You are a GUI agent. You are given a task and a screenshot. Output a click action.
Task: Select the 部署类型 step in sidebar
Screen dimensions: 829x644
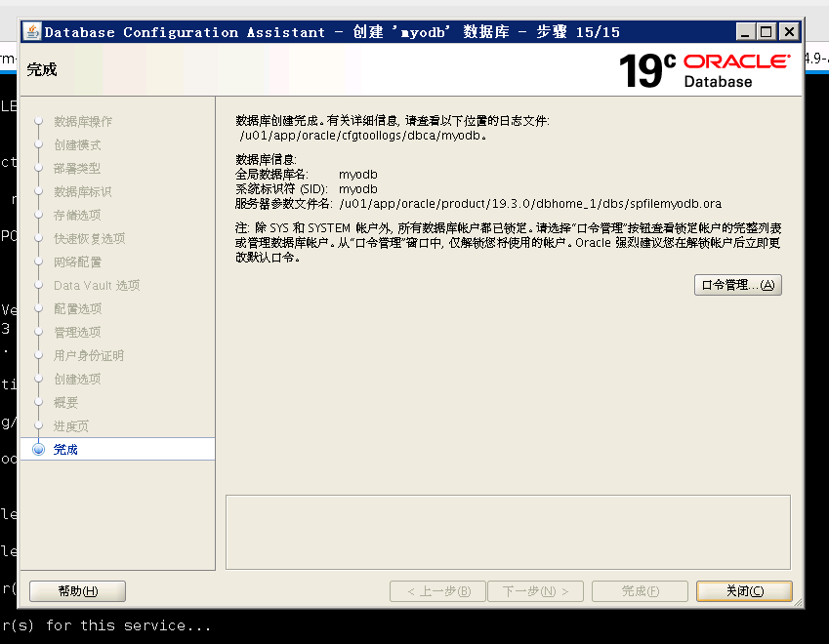77,169
